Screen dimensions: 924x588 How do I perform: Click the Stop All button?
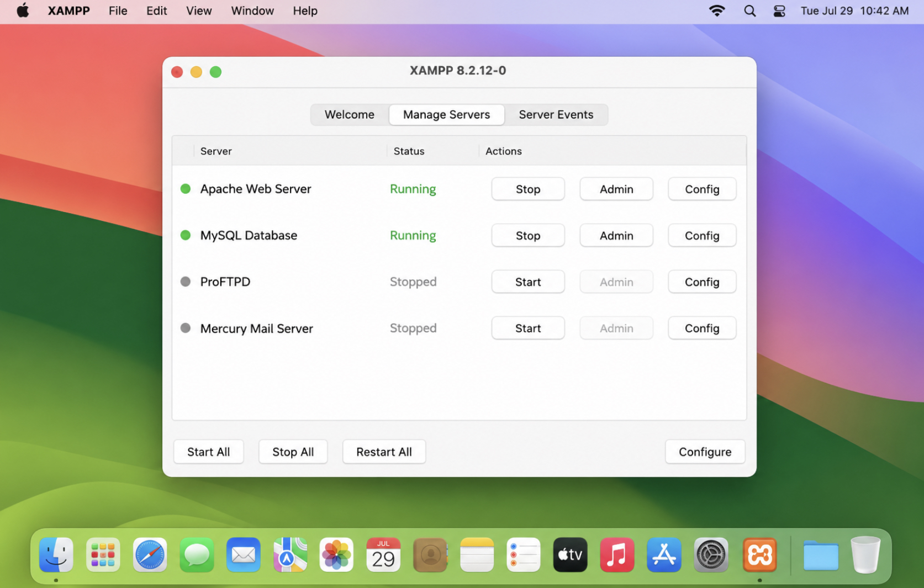(x=293, y=452)
